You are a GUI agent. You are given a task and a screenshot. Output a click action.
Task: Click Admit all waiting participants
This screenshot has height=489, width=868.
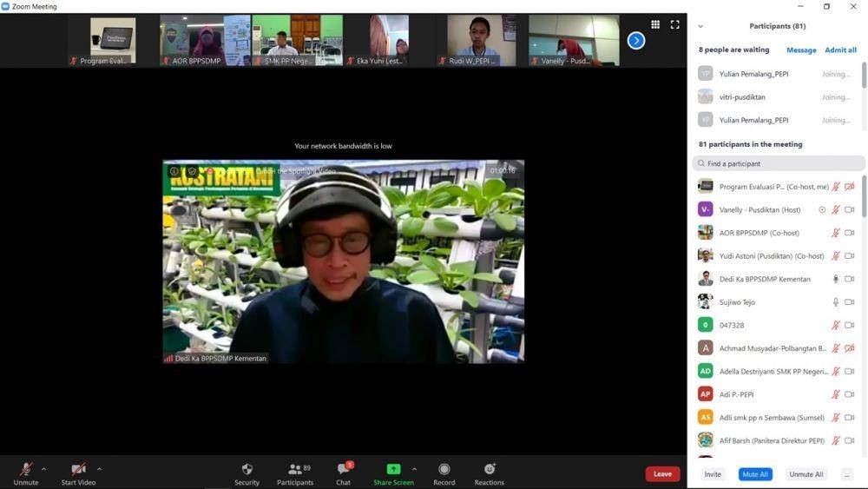(840, 50)
